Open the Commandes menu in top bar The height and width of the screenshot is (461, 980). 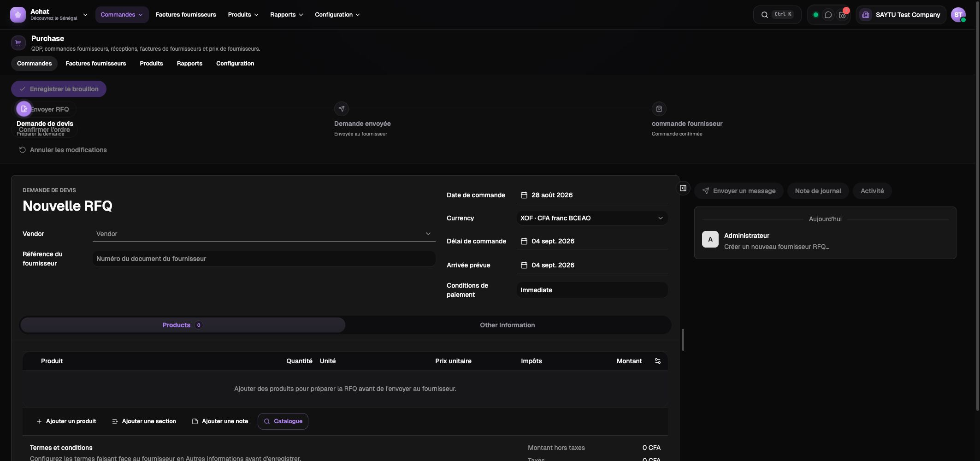coord(122,15)
